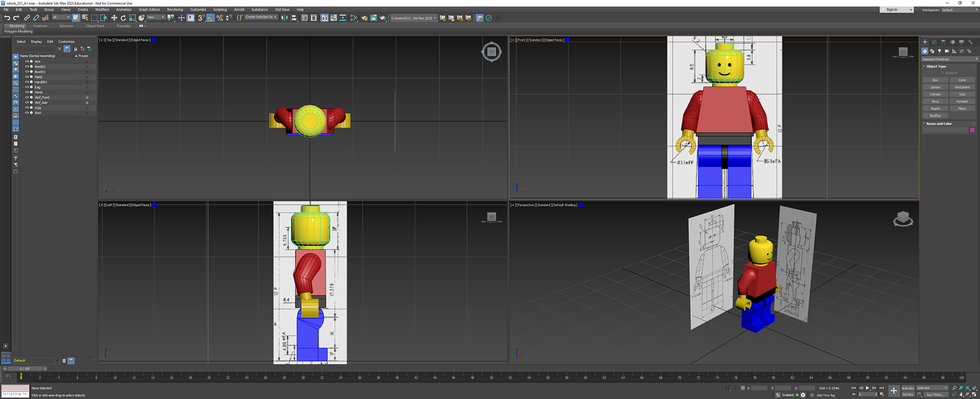
Task: Click the Play Animation button
Action: pos(867,388)
